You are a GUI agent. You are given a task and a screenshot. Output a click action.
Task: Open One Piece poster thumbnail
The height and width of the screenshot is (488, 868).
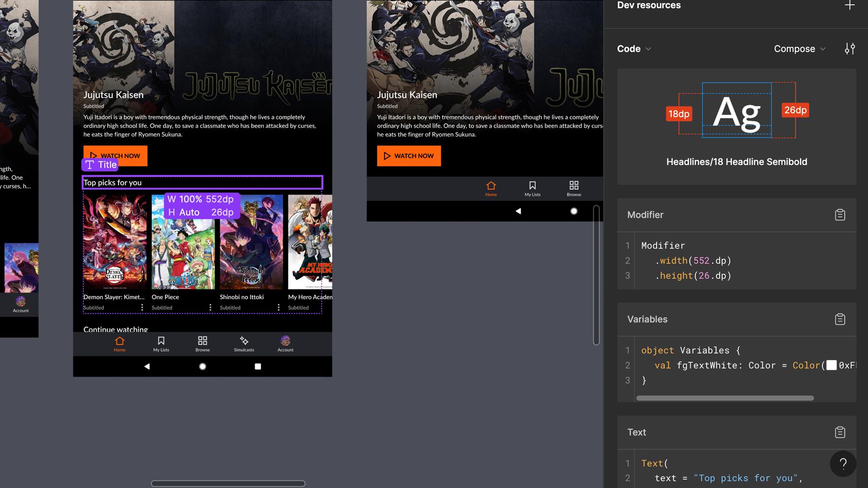(x=183, y=242)
